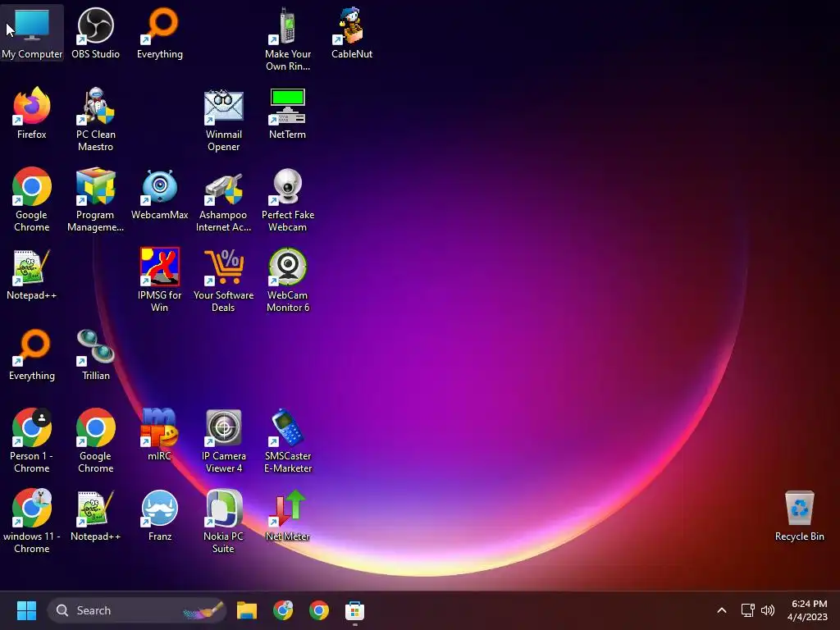Open the PC Clean Maestro shortcut
The image size is (840, 630).
click(x=95, y=120)
